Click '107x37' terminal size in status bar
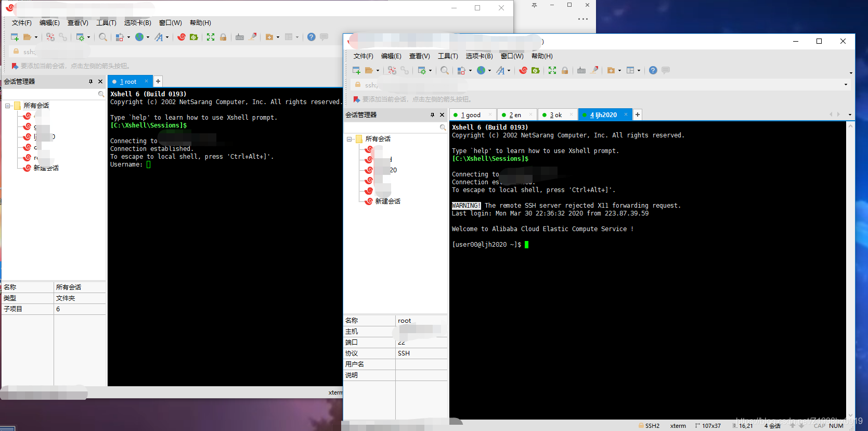 (708, 426)
